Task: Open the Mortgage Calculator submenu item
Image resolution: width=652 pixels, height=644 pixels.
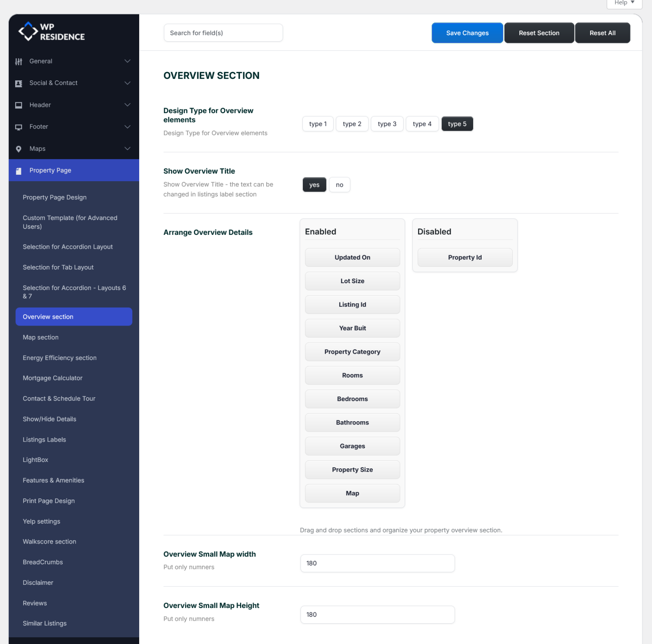Action: click(x=52, y=378)
